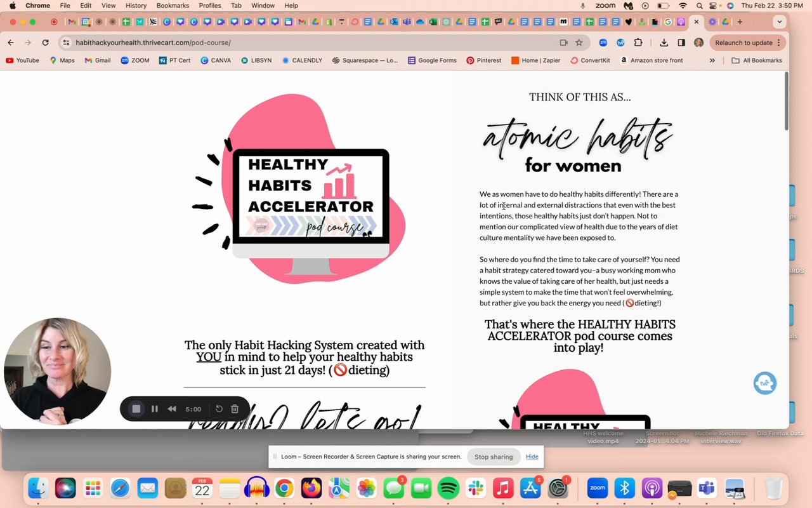The image size is (812, 508).
Task: Toggle the Chrome side panel
Action: pos(681,43)
